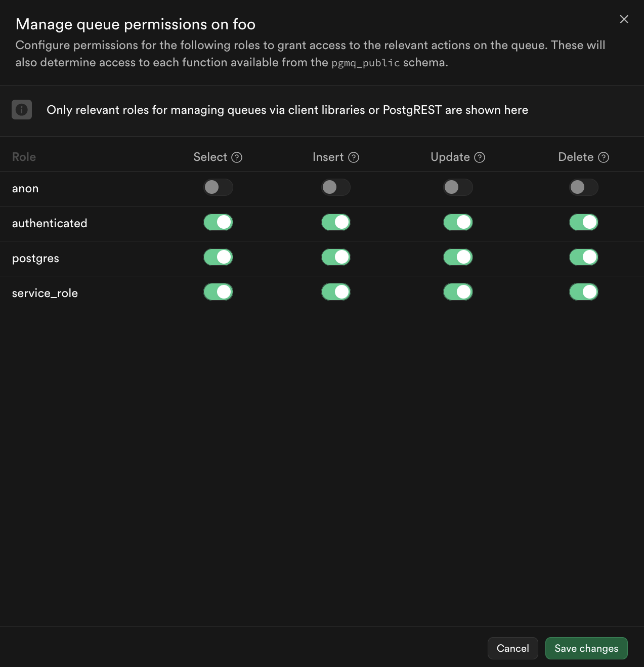
Task: Turn off Update permission for postgres role
Action: click(x=458, y=257)
